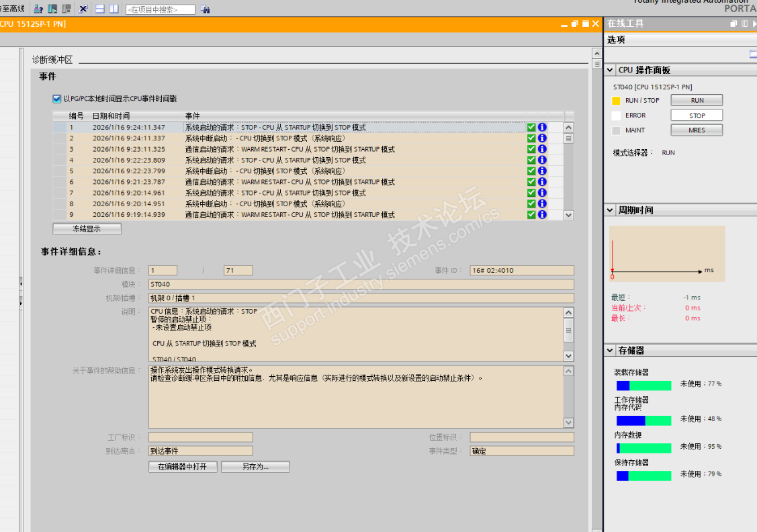757x532 pixels.
Task: Click the column layout icon in 在线工具 header
Action: 744,23
